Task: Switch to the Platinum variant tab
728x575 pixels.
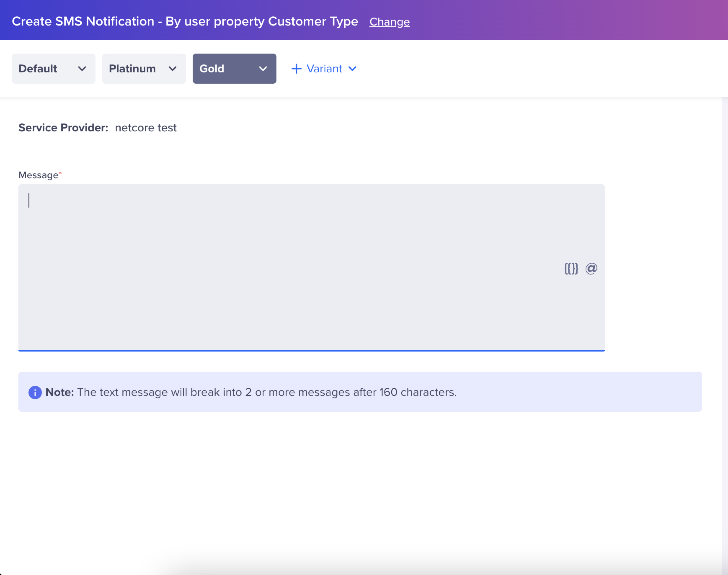Action: [132, 69]
